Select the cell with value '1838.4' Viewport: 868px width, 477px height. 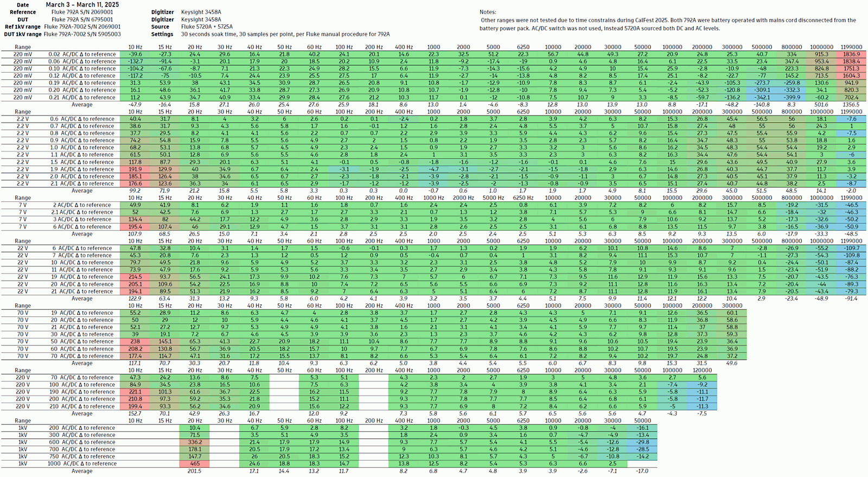tap(851, 61)
